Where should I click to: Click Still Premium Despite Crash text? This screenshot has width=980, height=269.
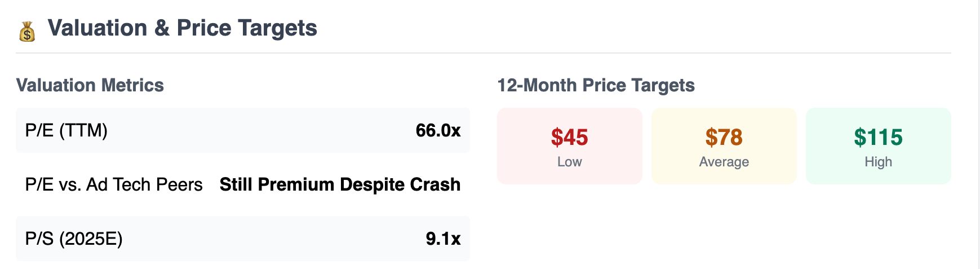pos(340,184)
